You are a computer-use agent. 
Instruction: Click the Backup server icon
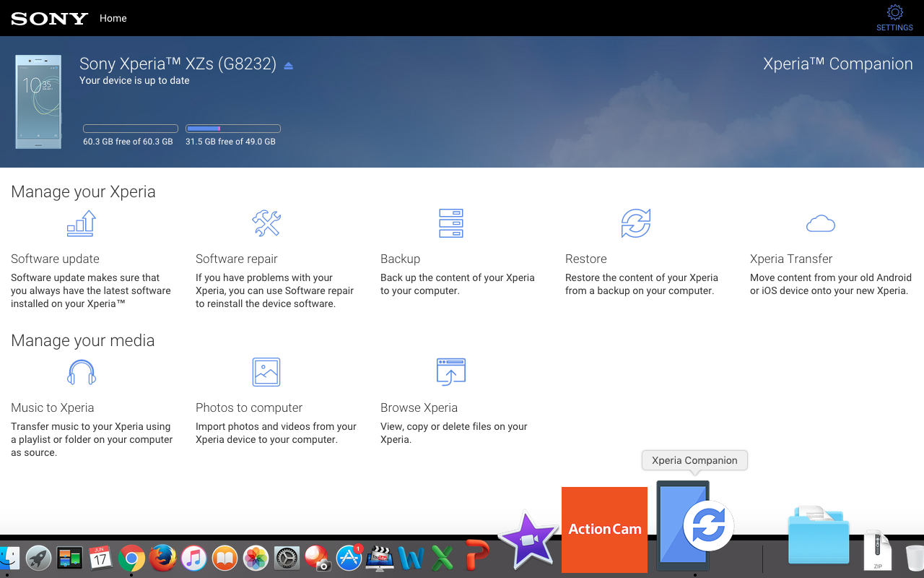[x=451, y=223]
